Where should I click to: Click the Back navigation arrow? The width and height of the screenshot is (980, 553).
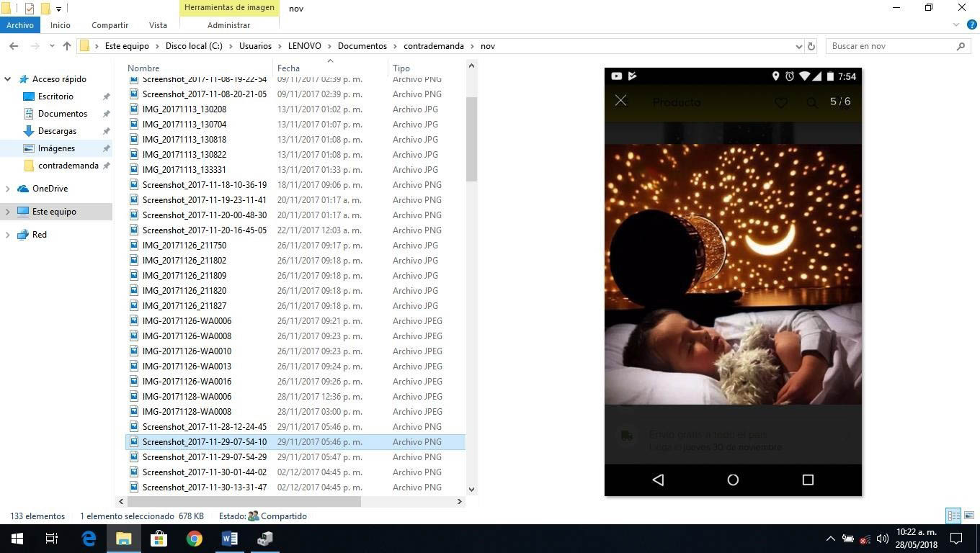coord(14,46)
